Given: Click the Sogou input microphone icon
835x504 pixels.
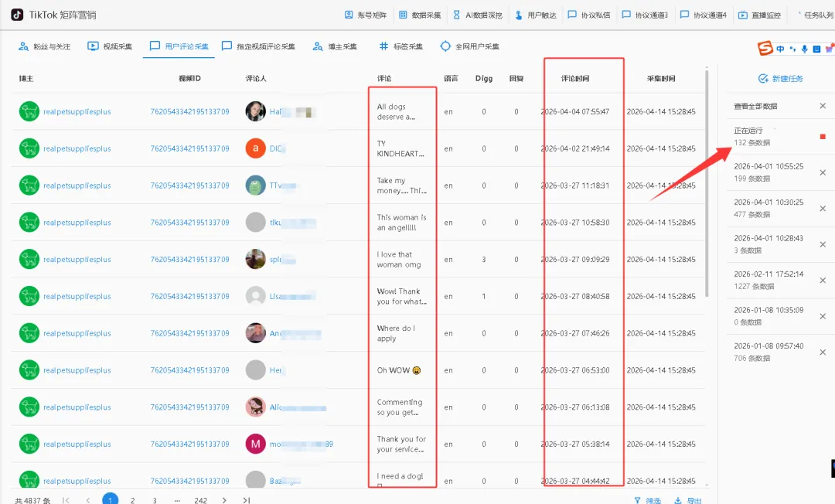Looking at the screenshot, I should pyautogui.click(x=805, y=49).
